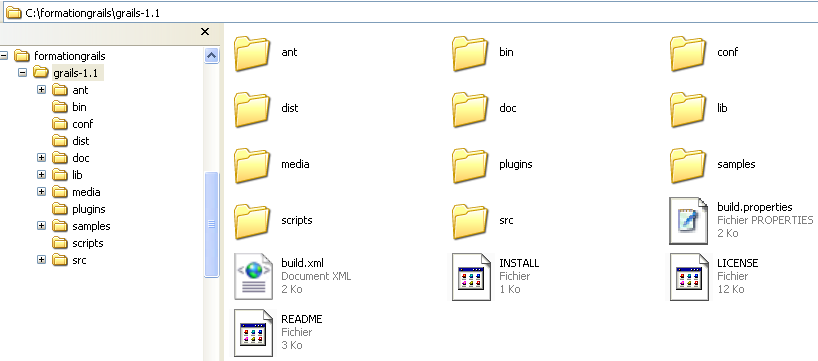Close the folder tree pane with X
Viewport: 818px width, 361px height.
pyautogui.click(x=205, y=32)
